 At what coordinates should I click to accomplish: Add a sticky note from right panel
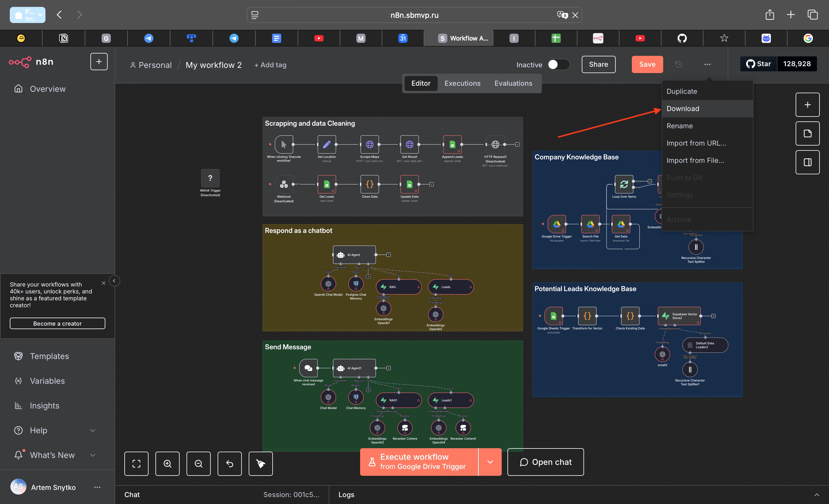tap(807, 133)
